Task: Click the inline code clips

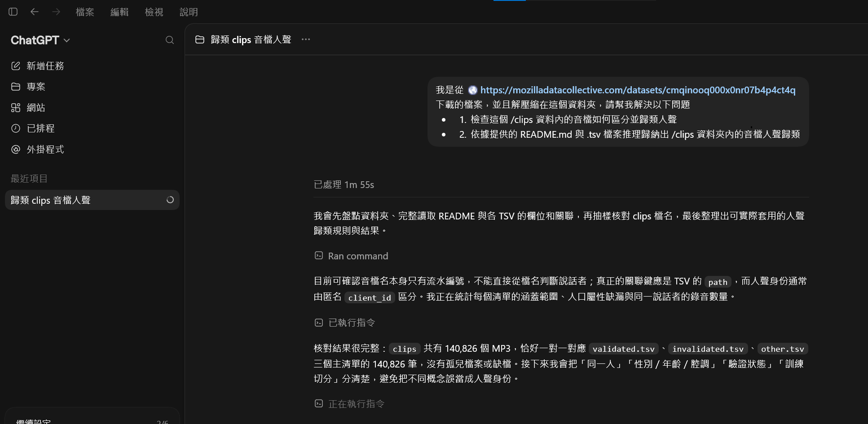Action: [x=404, y=349]
